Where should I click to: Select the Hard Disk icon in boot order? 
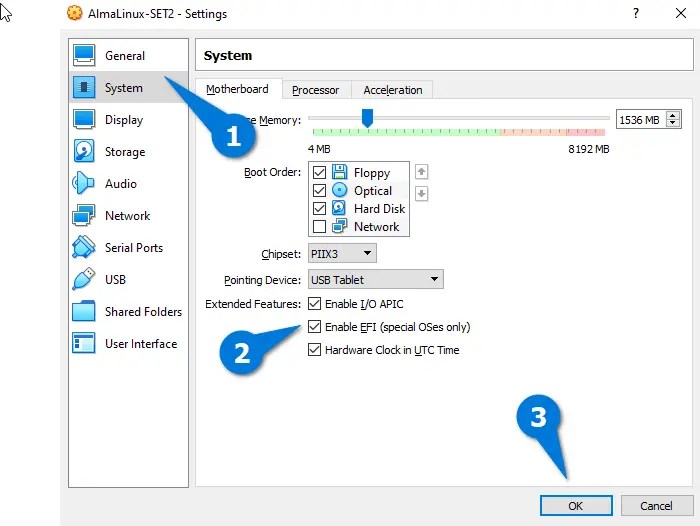(339, 208)
